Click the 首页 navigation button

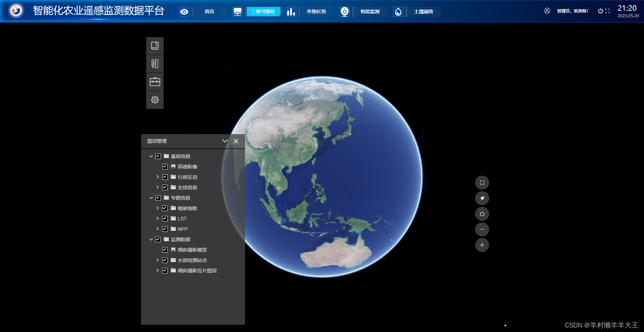click(209, 11)
